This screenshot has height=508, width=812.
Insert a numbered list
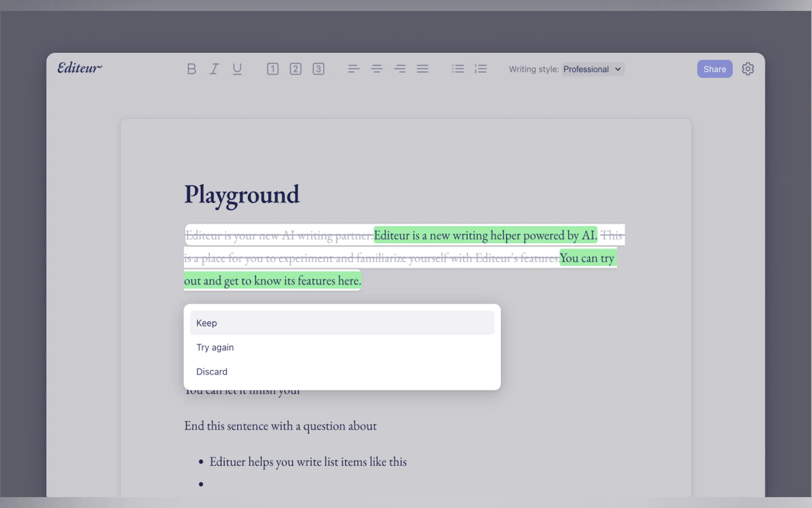tap(481, 69)
